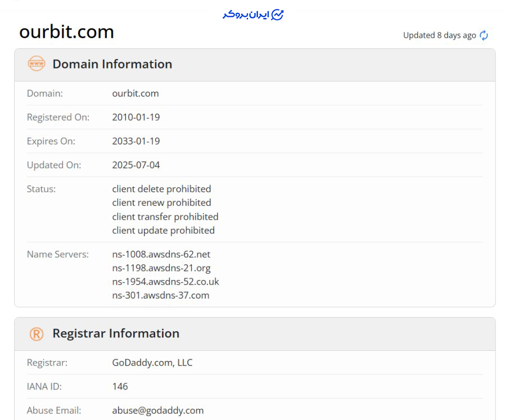Click name server ns-1954.awsdns-52.co.uk
This screenshot has width=506, height=420.
click(165, 282)
